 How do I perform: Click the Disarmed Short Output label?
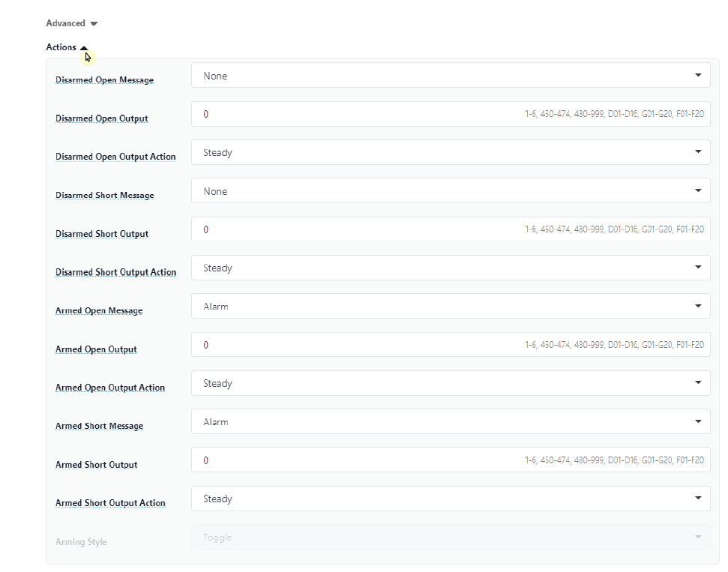[x=102, y=234]
